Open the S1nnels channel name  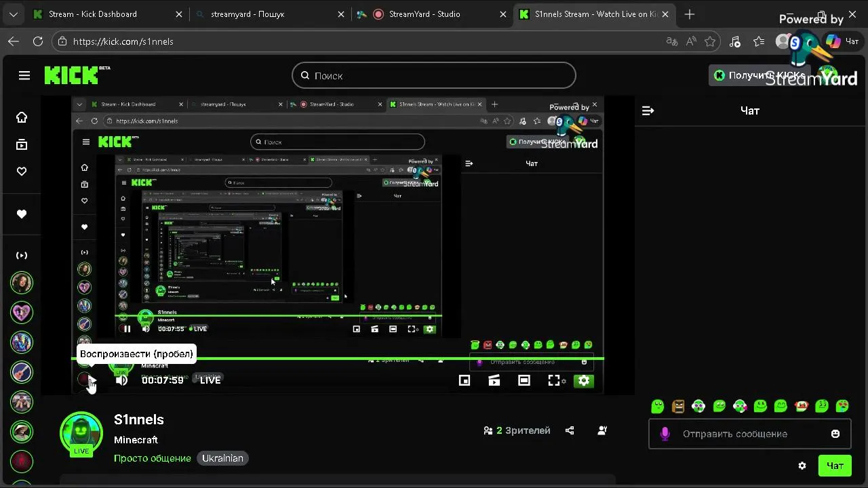(139, 420)
